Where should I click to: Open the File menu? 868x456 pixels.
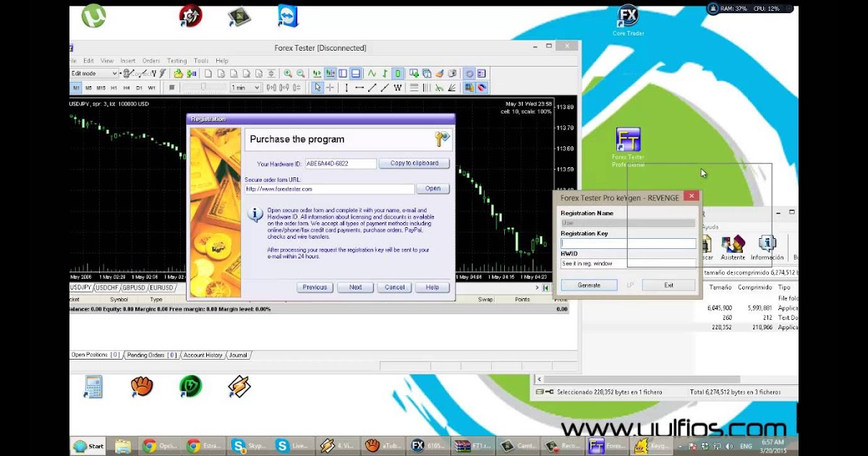pyautogui.click(x=73, y=61)
